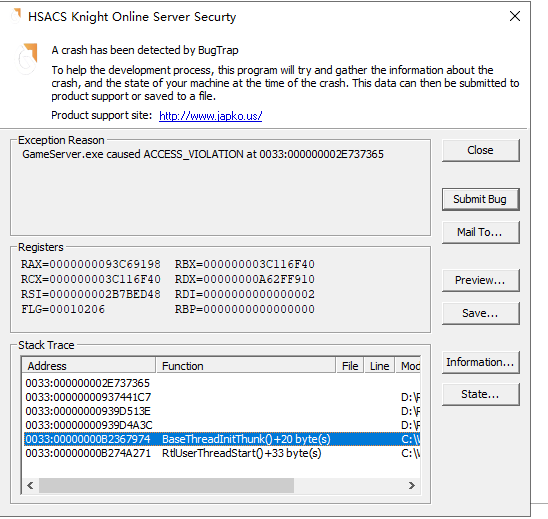Click the BugTrap icon in the title bar

click(x=16, y=16)
